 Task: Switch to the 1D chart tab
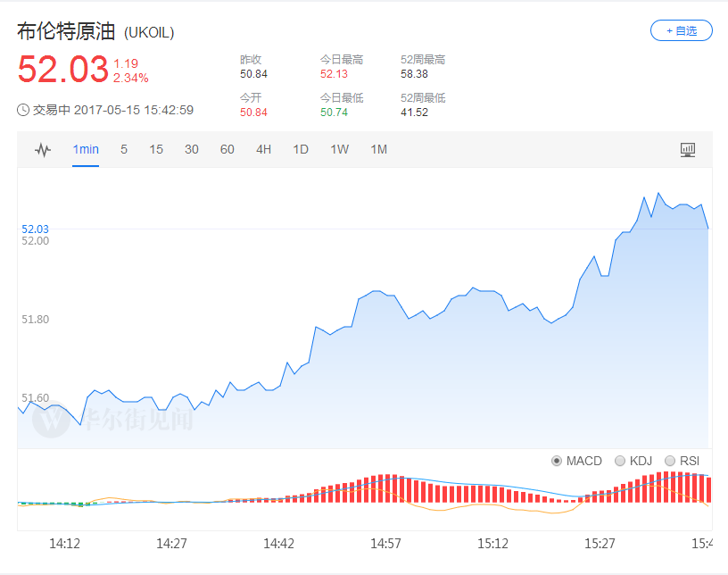pyautogui.click(x=301, y=149)
